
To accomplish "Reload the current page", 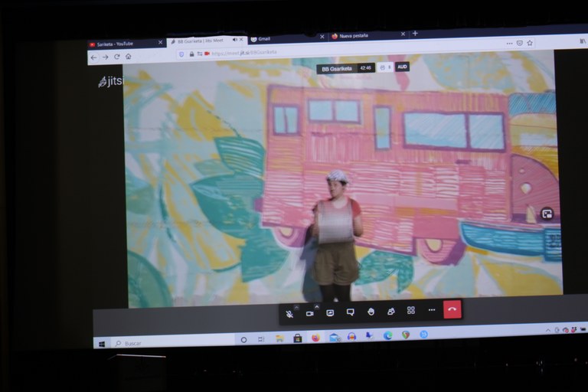I will point(117,57).
